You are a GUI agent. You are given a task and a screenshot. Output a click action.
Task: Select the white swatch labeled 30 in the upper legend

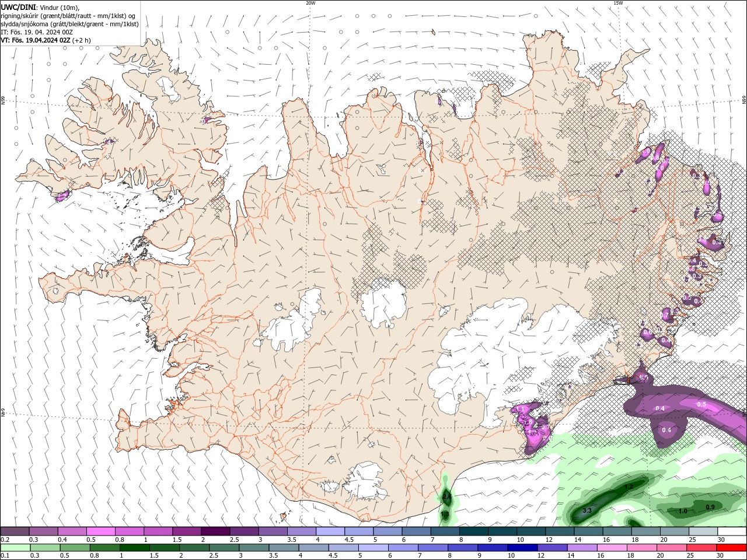pos(732,531)
